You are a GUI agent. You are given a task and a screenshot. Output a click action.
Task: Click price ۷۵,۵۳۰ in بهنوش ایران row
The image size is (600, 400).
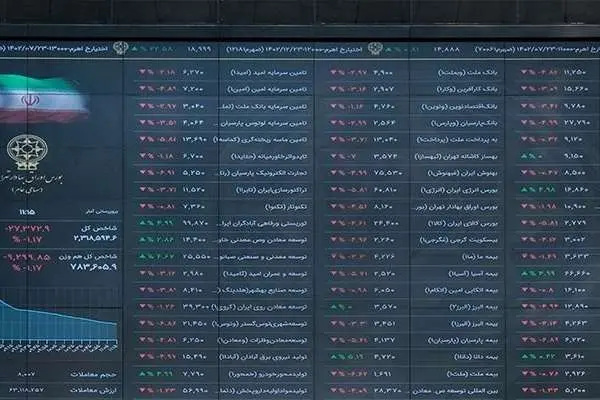[x=388, y=173]
